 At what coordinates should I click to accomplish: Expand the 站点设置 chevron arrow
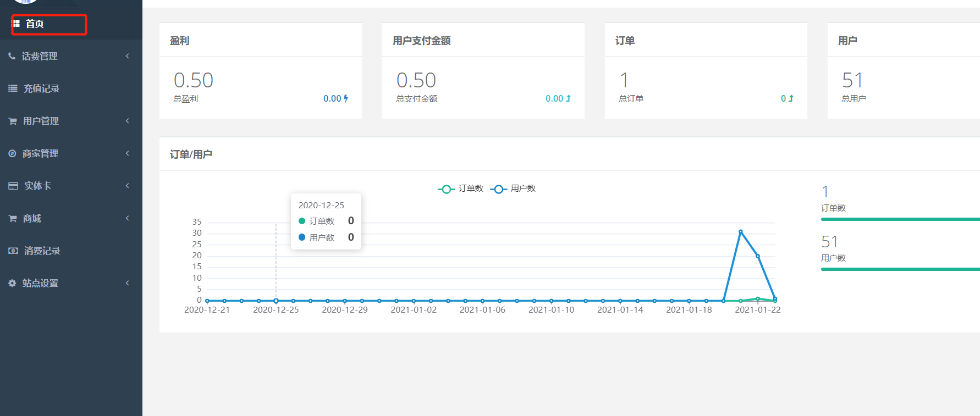(128, 283)
